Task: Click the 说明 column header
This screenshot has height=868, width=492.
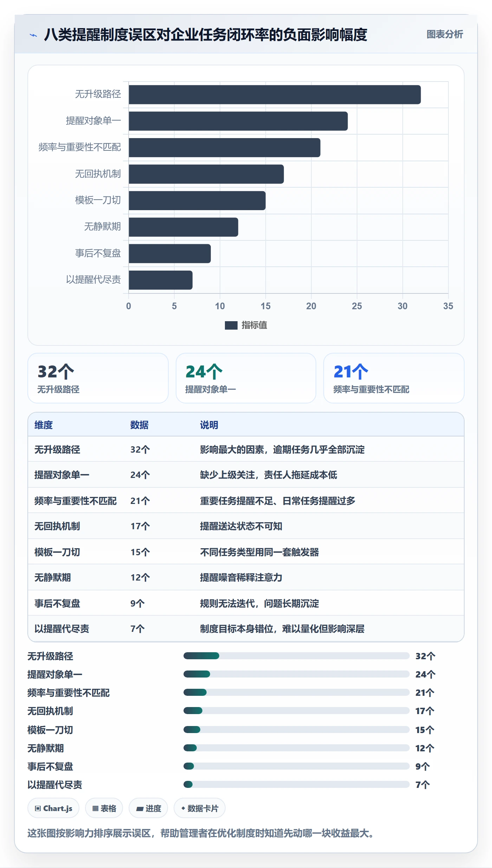Action: tap(209, 425)
